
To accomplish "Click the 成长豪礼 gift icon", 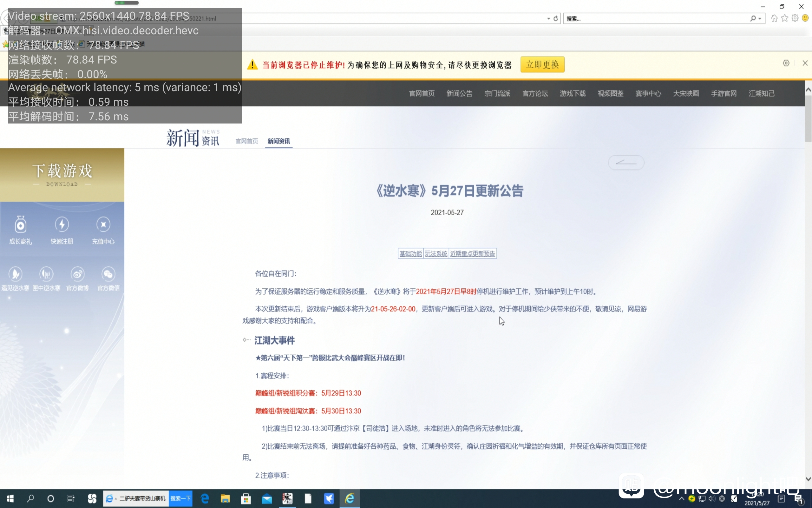I will (x=21, y=224).
